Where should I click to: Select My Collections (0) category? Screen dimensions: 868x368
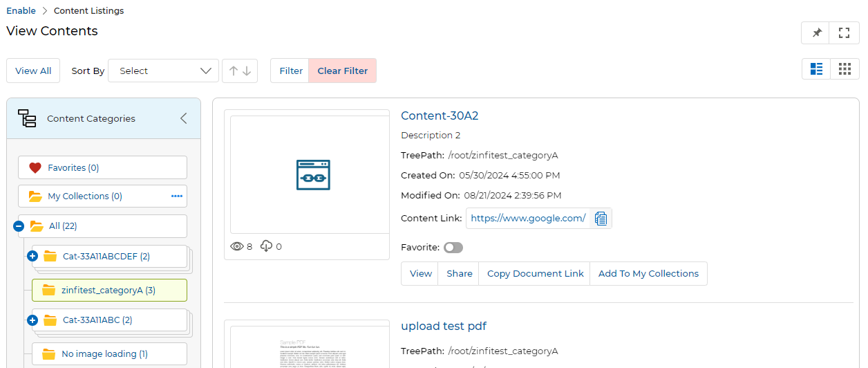pyautogui.click(x=102, y=196)
